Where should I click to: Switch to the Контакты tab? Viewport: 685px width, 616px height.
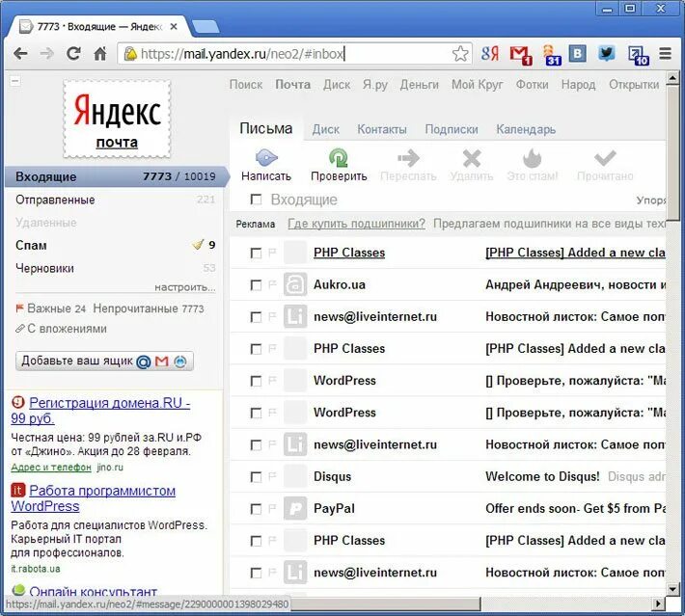(x=382, y=129)
